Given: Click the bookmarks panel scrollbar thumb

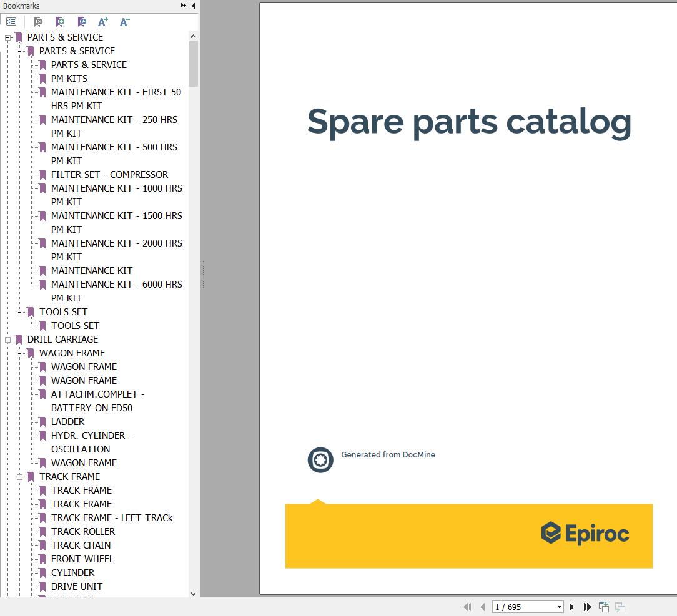Looking at the screenshot, I should [193, 64].
